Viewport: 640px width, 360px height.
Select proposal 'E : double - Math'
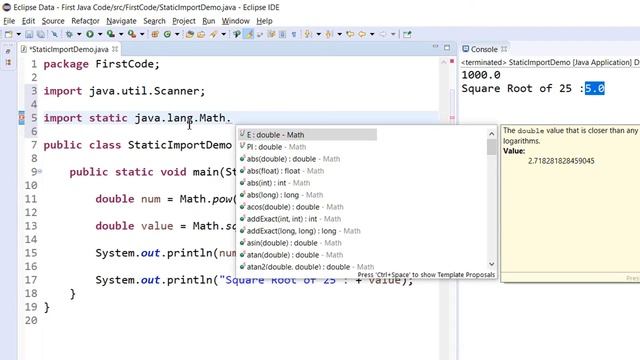coord(307,135)
